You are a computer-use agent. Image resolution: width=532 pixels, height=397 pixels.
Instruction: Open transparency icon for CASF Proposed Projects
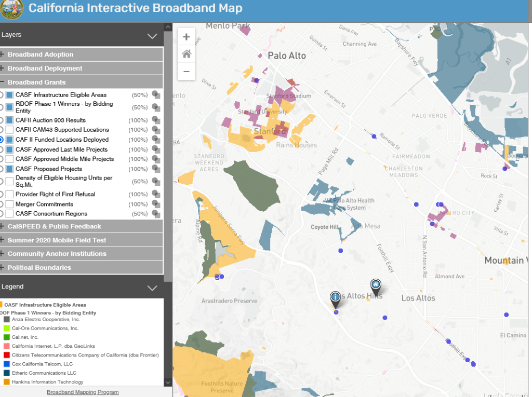155,169
